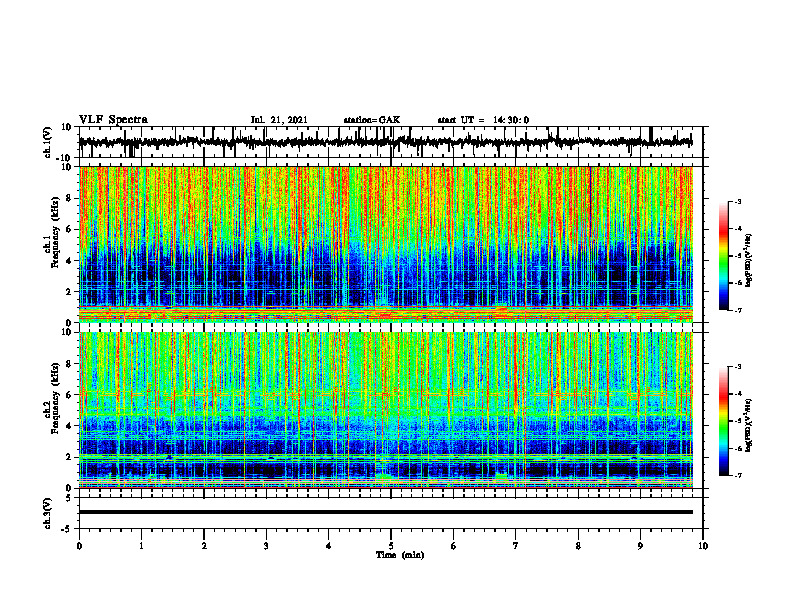The width and height of the screenshot is (792, 612).
Task: Click time axis tick label "7"
Action: tap(516, 546)
